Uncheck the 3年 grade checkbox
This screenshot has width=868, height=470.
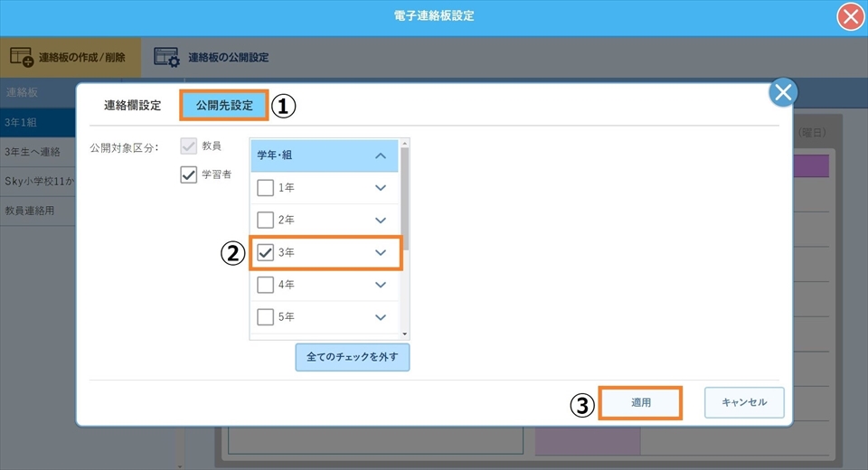(x=265, y=253)
